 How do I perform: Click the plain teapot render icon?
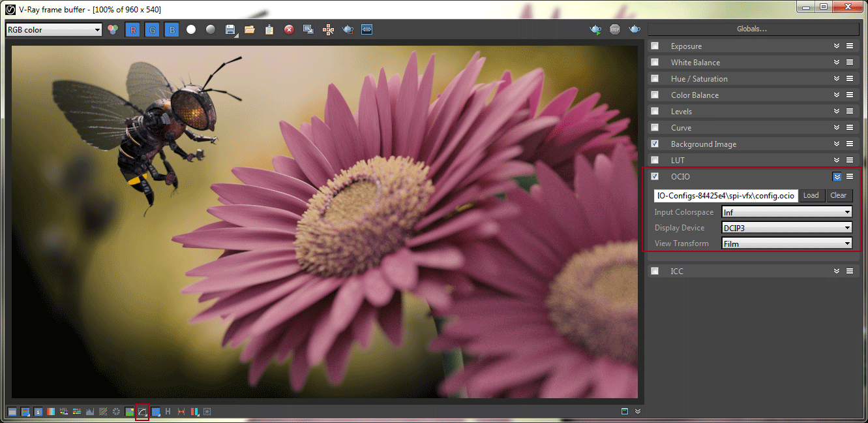point(635,30)
